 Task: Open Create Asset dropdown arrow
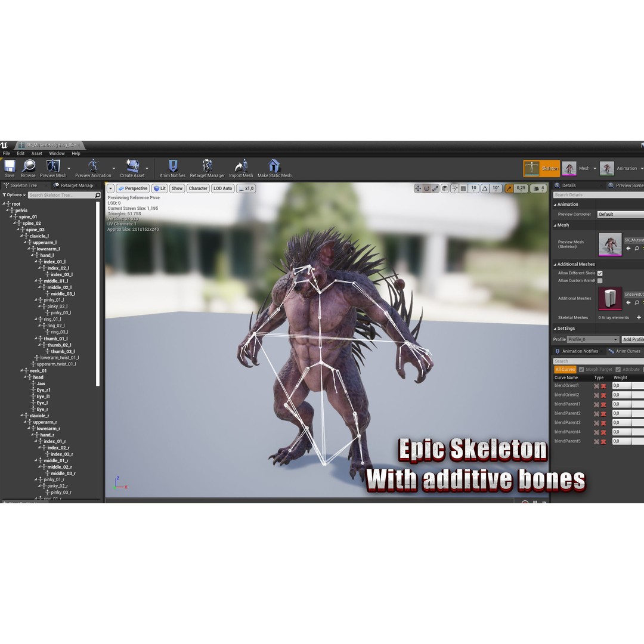tap(147, 168)
